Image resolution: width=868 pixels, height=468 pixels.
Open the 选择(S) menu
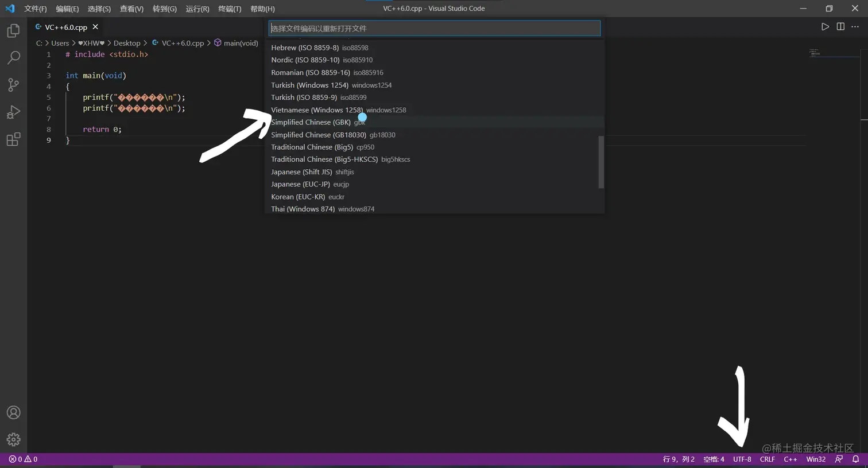coord(99,9)
